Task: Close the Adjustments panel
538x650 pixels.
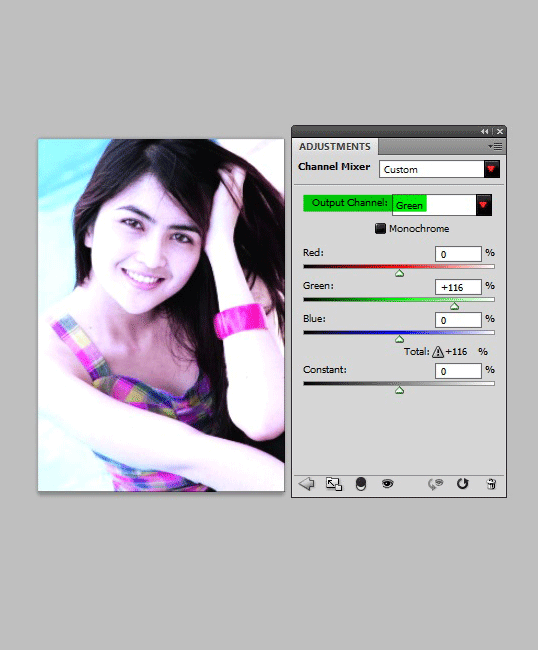Action: point(500,131)
